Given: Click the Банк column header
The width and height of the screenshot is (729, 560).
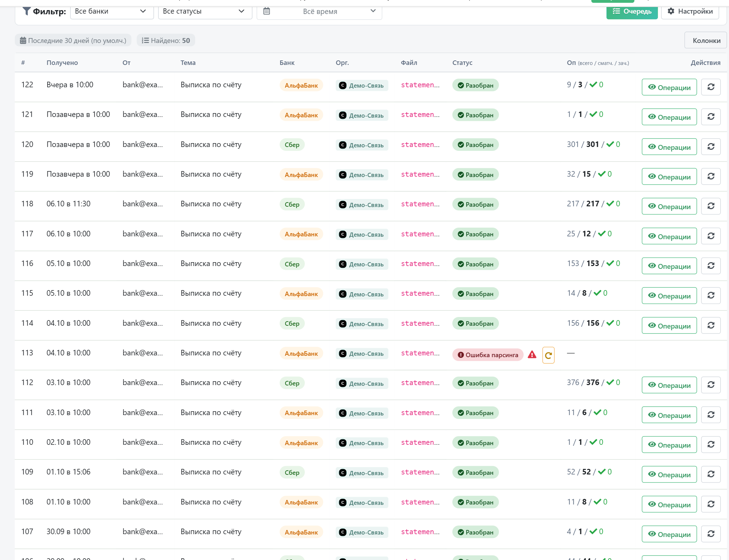Looking at the screenshot, I should pyautogui.click(x=287, y=63).
